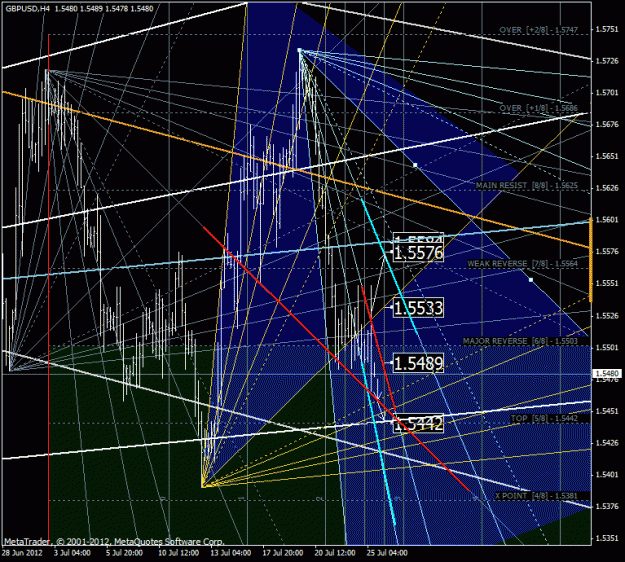
Task: Click 1.5726 on the price axis
Action: (607, 61)
